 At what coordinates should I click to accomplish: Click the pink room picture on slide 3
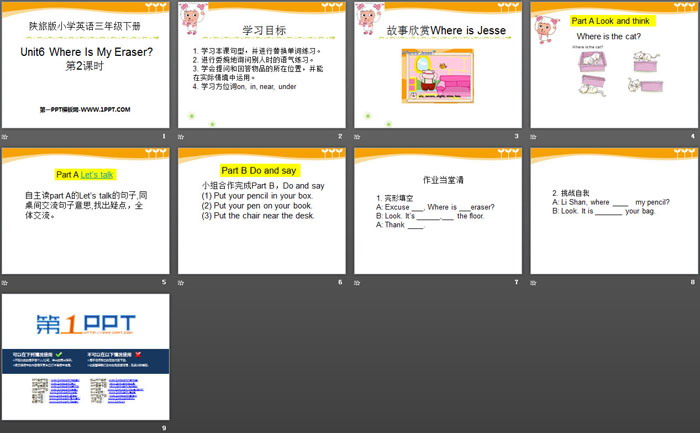click(x=437, y=77)
